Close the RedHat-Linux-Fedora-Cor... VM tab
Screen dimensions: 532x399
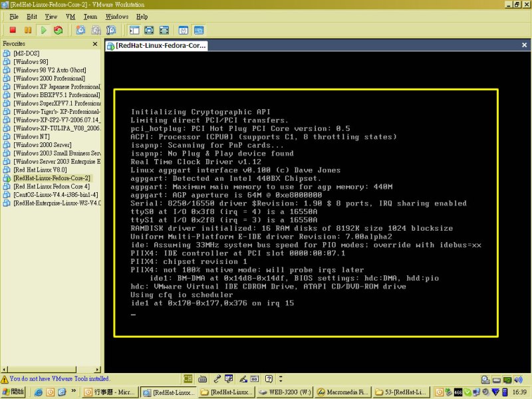click(524, 45)
